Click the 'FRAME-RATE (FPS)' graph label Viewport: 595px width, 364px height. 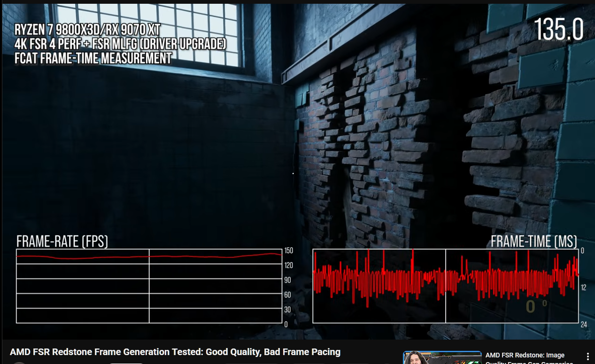pos(62,241)
